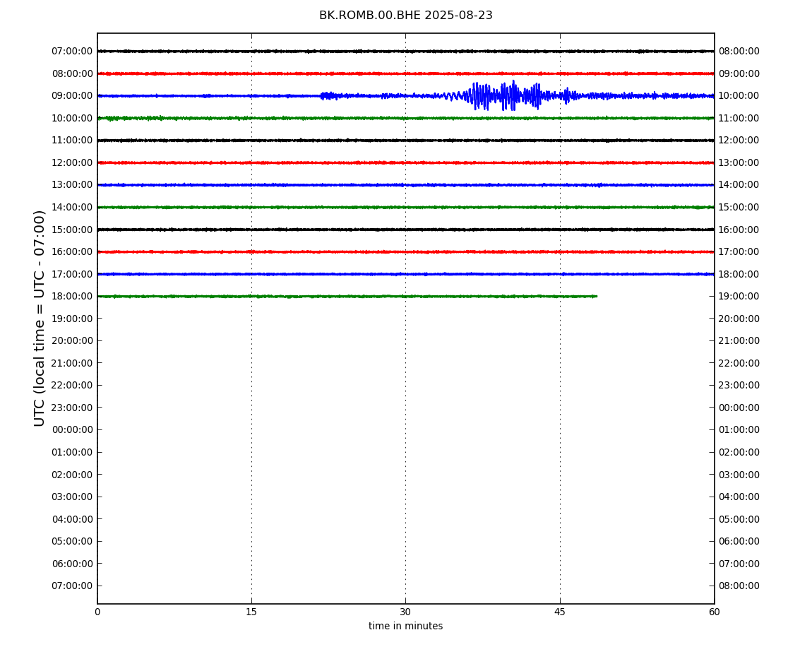The height and width of the screenshot is (671, 812).
Task: Click the blue trace starting at 13:00:00
Action: (x=405, y=185)
